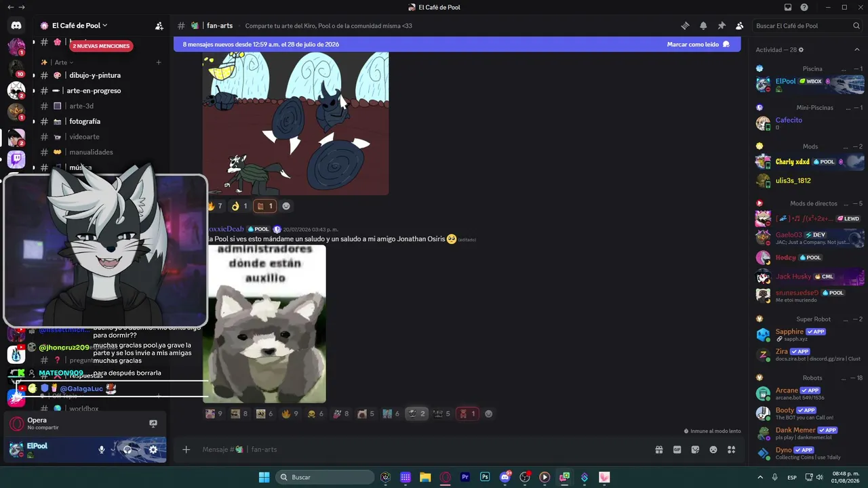
Task: Toggle the red-outlined reaction with count 1 under meme
Action: (x=467, y=413)
